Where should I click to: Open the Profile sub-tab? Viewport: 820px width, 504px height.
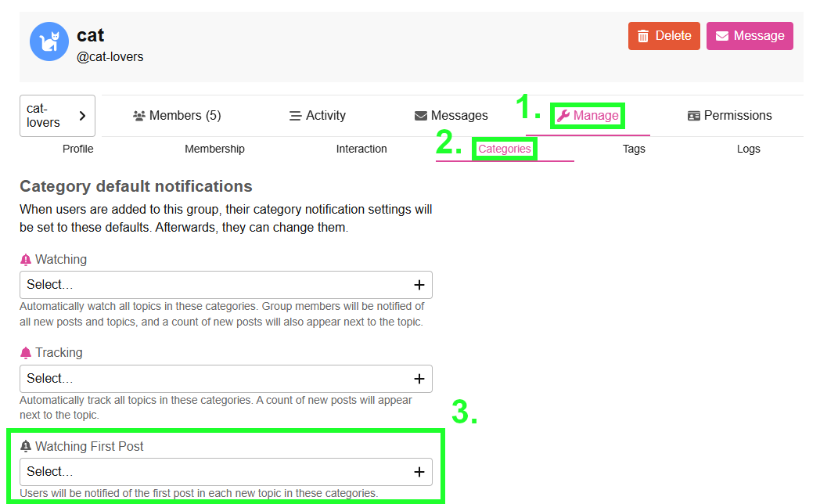[x=78, y=149]
